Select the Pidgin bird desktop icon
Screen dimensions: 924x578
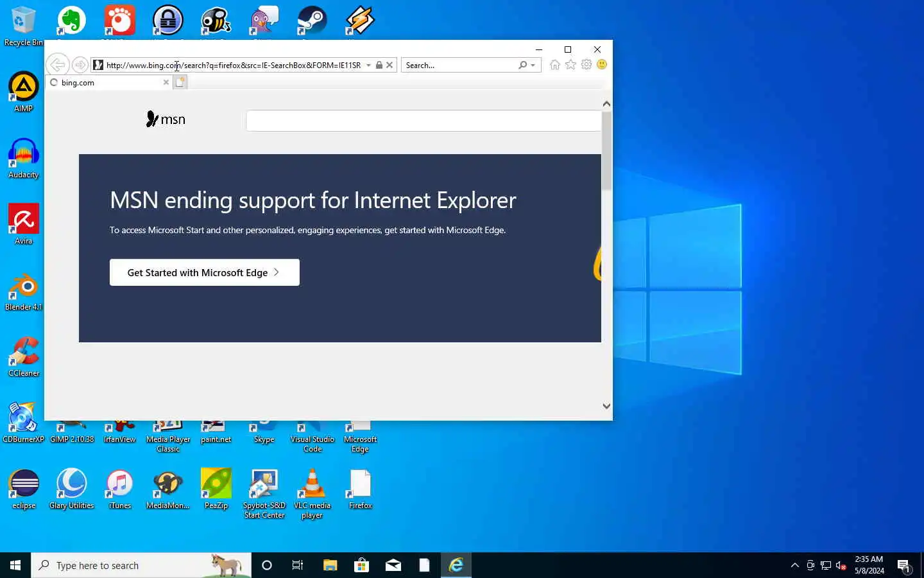coord(264,21)
